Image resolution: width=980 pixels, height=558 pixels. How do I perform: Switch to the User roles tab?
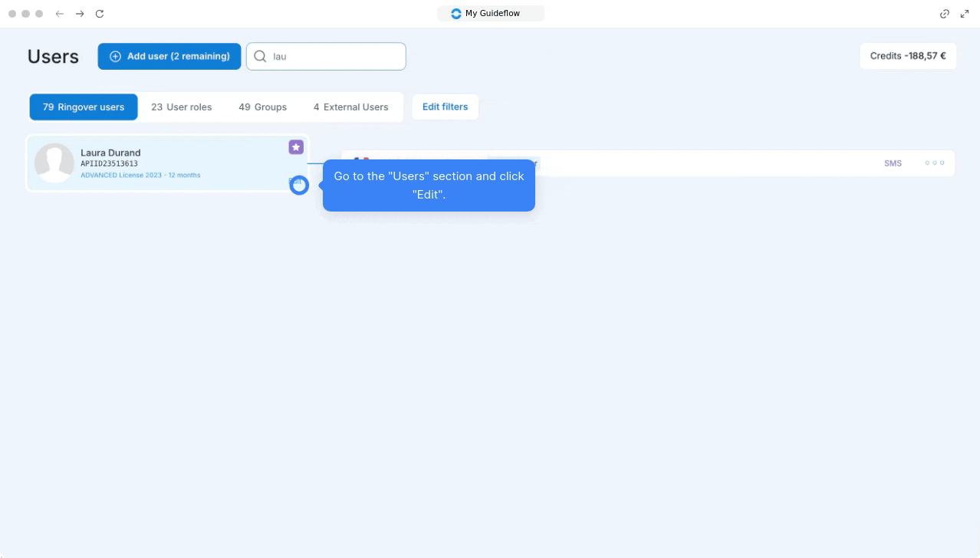(181, 107)
